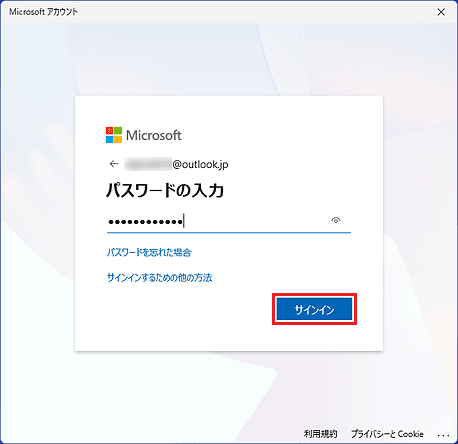Click the password input field
This screenshot has height=444, width=458.
[229, 221]
